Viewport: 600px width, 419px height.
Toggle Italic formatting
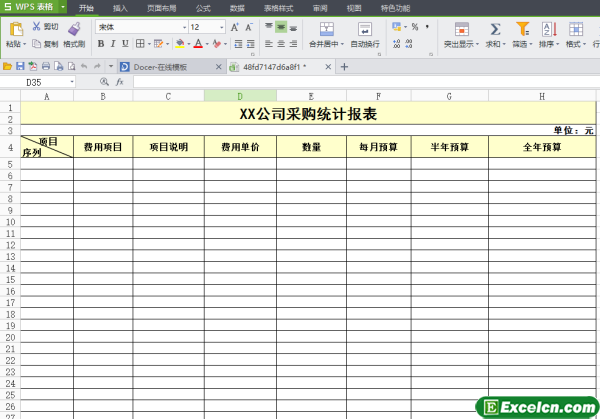pos(113,44)
